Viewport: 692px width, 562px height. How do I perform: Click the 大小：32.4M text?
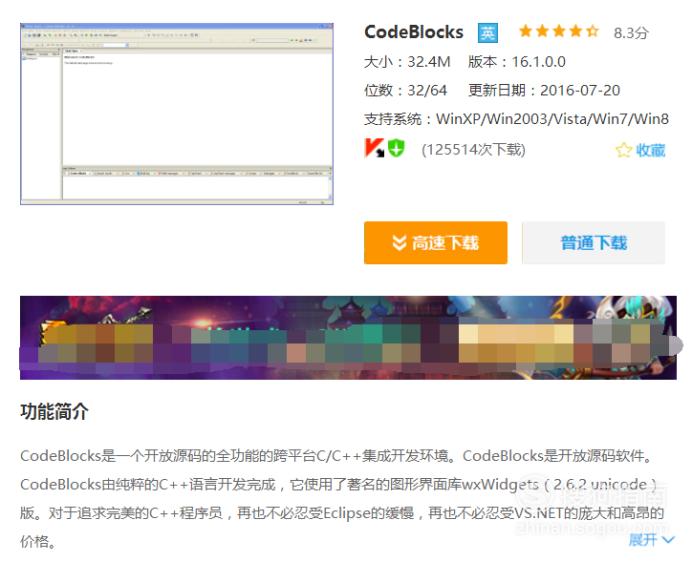(407, 62)
